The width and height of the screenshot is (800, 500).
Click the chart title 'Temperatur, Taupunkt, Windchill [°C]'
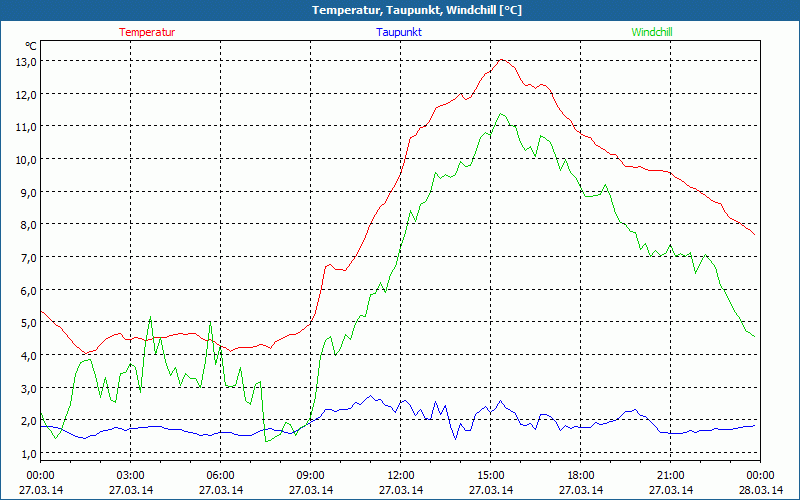(x=417, y=10)
